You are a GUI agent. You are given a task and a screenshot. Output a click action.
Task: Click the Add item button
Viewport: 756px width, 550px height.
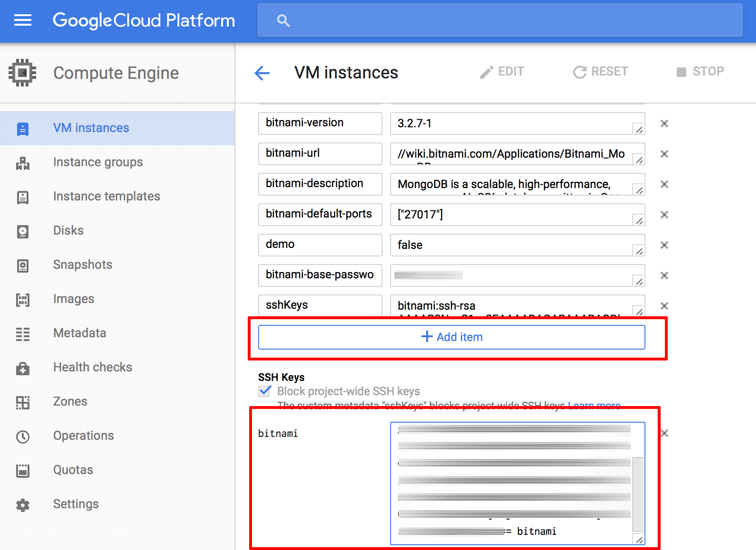[451, 337]
